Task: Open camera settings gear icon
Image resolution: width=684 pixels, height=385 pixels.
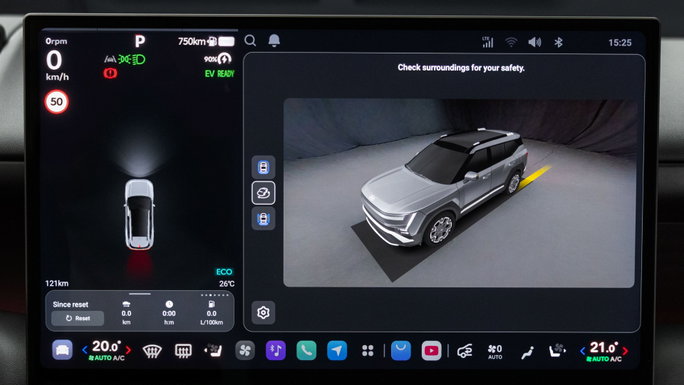Action: click(263, 313)
